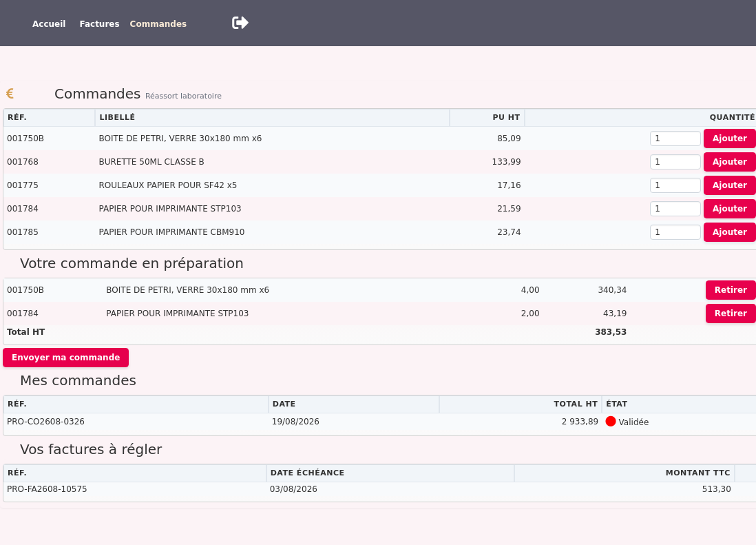
Task: Focus quantity input for PAPIER CBM910
Action: [675, 232]
